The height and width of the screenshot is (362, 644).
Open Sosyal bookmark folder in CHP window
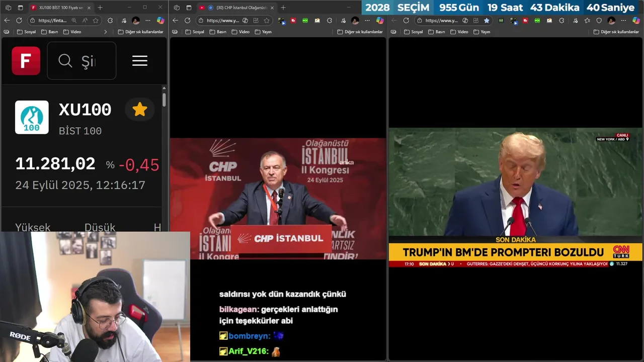(x=195, y=32)
